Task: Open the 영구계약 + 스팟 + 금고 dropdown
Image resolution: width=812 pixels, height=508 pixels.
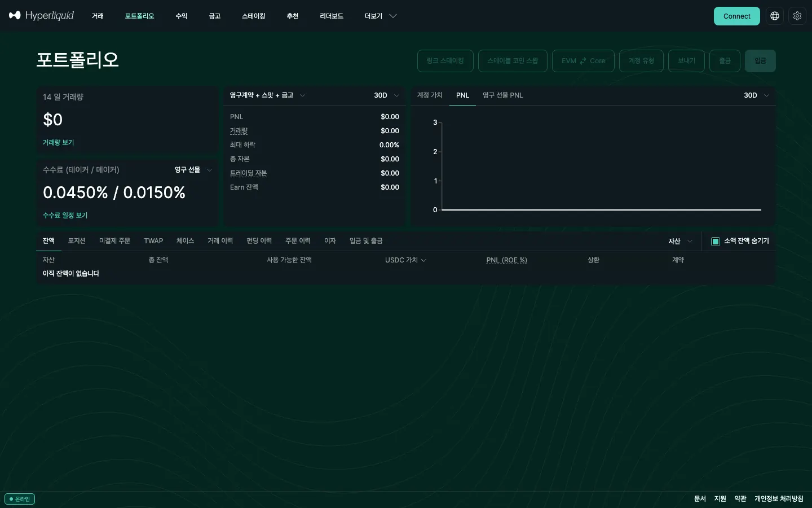Action: click(268, 95)
